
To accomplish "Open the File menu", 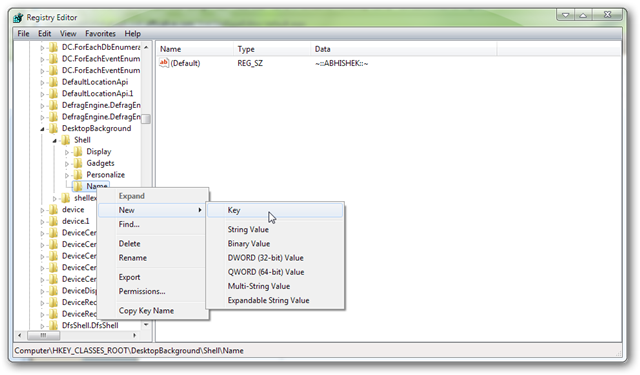I will (23, 33).
